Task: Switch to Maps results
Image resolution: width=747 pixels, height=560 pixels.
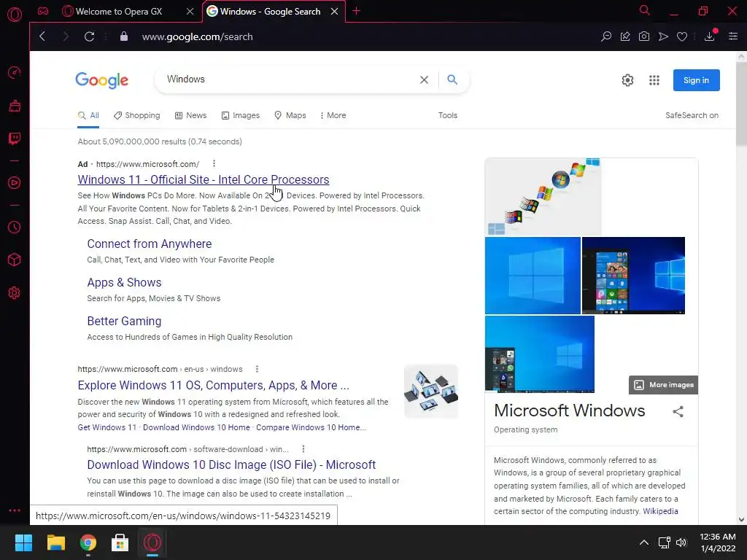Action: pos(290,115)
